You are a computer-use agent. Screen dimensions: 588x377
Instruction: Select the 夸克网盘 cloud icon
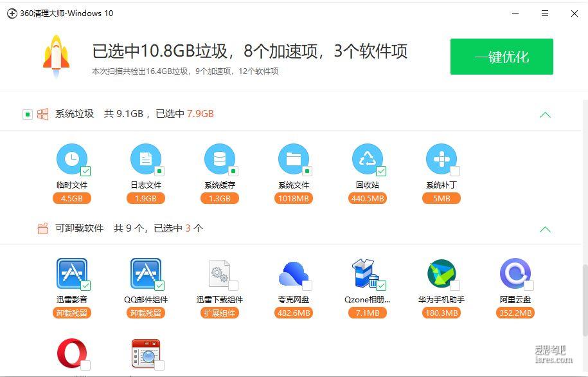click(294, 273)
